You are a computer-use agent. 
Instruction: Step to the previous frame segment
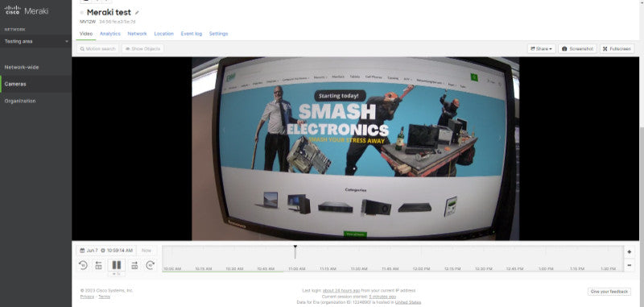(98, 265)
